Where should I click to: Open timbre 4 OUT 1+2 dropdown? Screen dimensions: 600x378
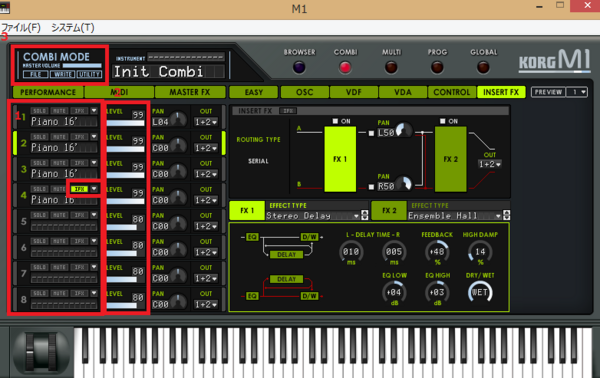[x=206, y=200]
